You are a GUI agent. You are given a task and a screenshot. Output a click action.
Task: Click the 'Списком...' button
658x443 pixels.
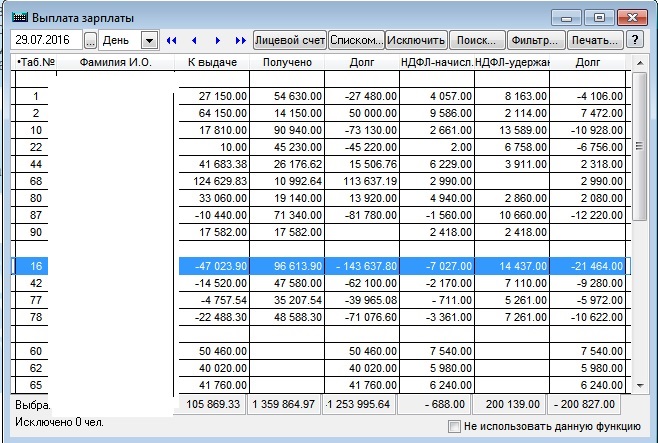coord(357,41)
